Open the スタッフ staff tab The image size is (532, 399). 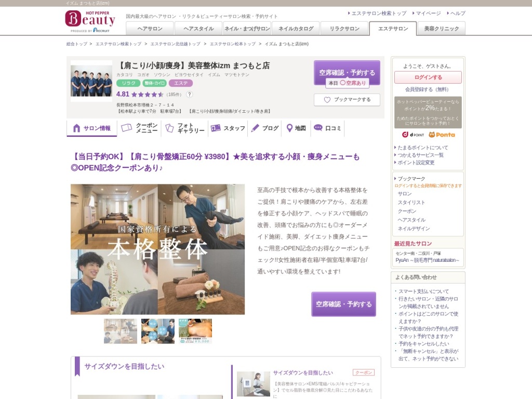(228, 128)
